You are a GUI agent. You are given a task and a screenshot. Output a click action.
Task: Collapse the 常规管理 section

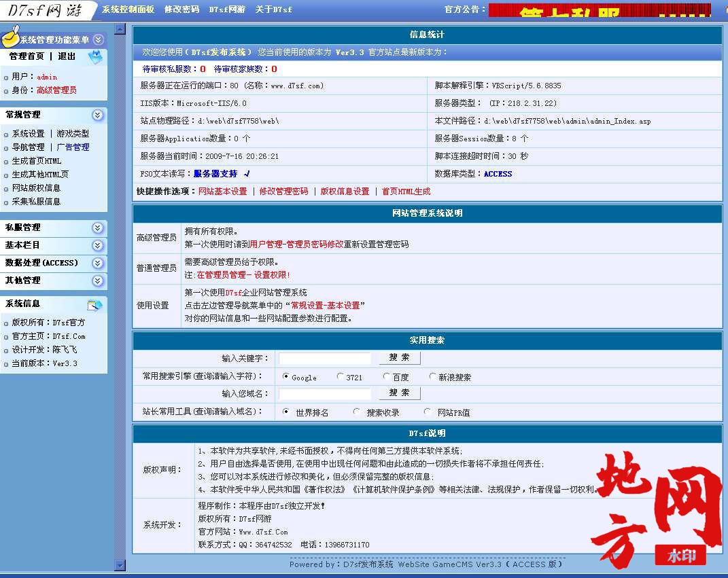click(97, 115)
